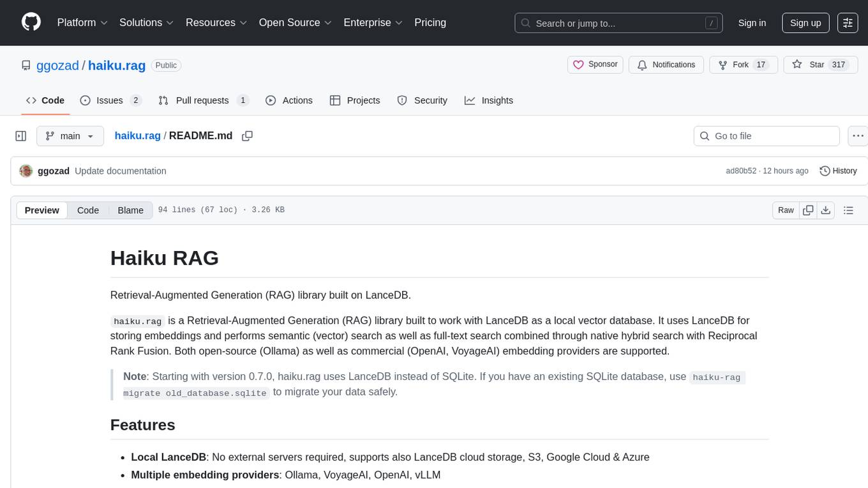
Task: Open the Notifications sign-in prompt
Action: point(666,65)
